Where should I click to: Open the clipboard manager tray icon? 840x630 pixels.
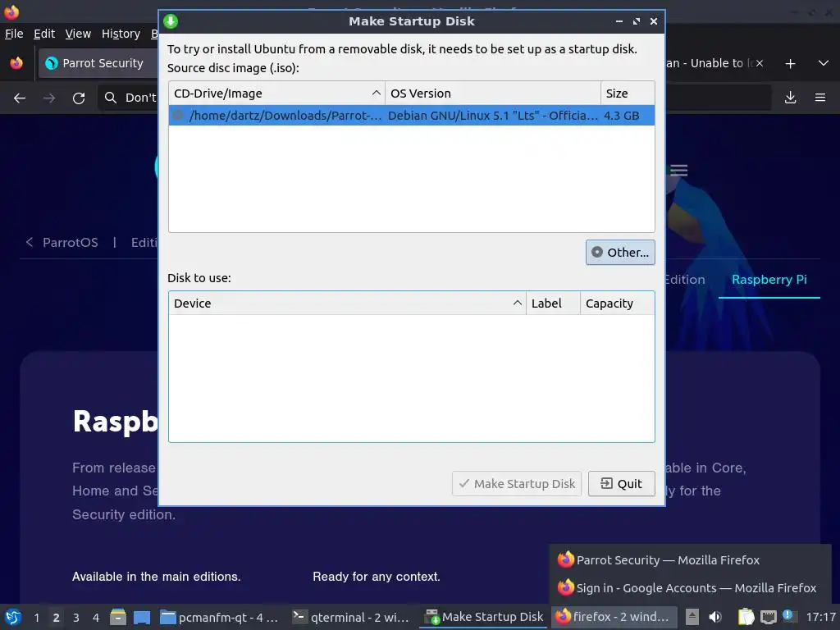(x=746, y=617)
